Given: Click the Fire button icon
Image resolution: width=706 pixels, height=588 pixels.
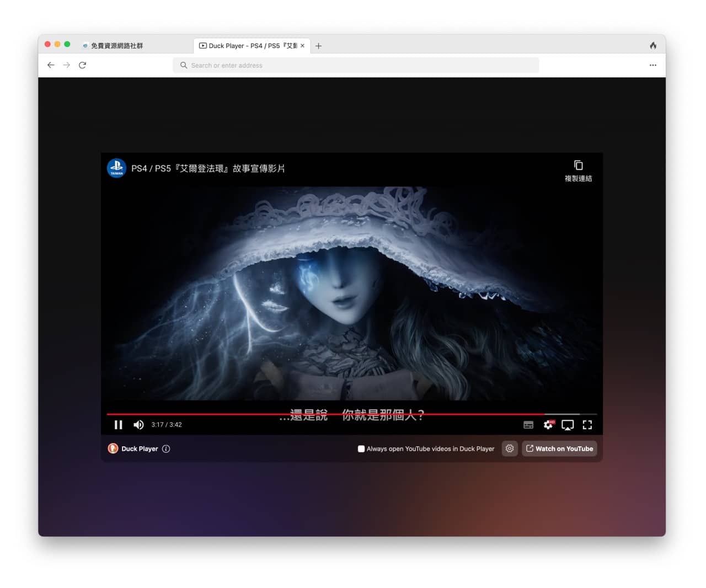Looking at the screenshot, I should coord(653,45).
